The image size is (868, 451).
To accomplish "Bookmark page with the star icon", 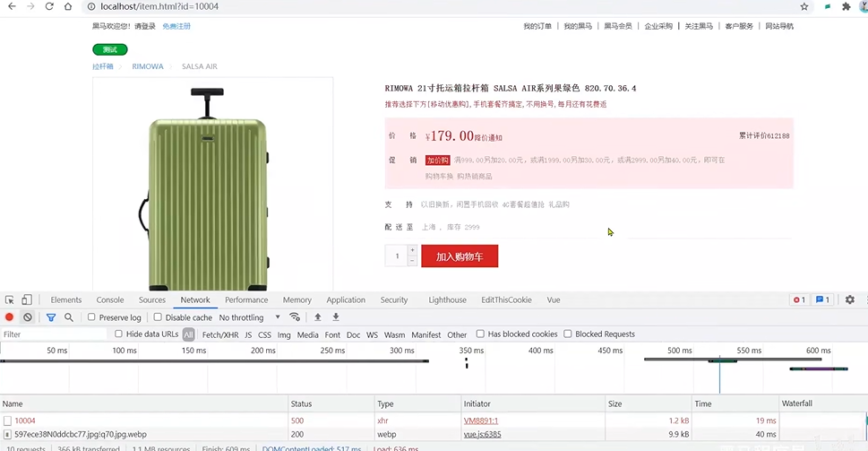I will click(804, 6).
